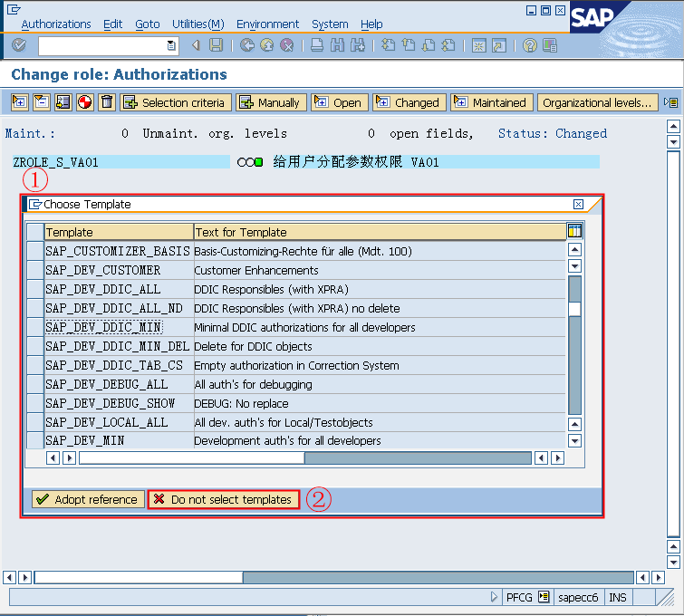Click the Generate red-white circle icon
This screenshot has height=616, width=684.
pos(85,102)
